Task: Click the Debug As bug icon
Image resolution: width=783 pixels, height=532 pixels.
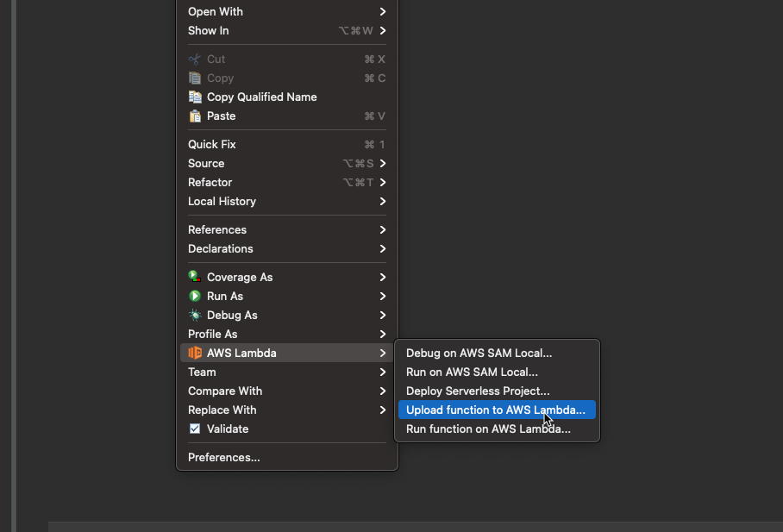Action: tap(195, 315)
